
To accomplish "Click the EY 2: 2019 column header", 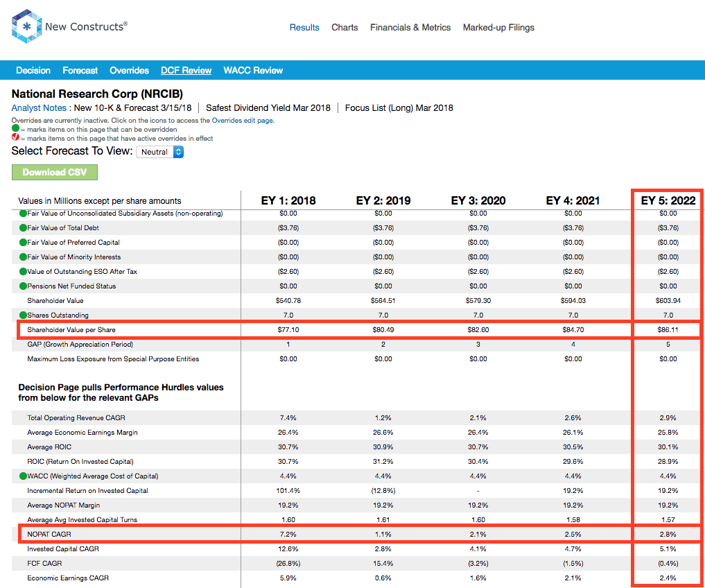I will 383,200.
